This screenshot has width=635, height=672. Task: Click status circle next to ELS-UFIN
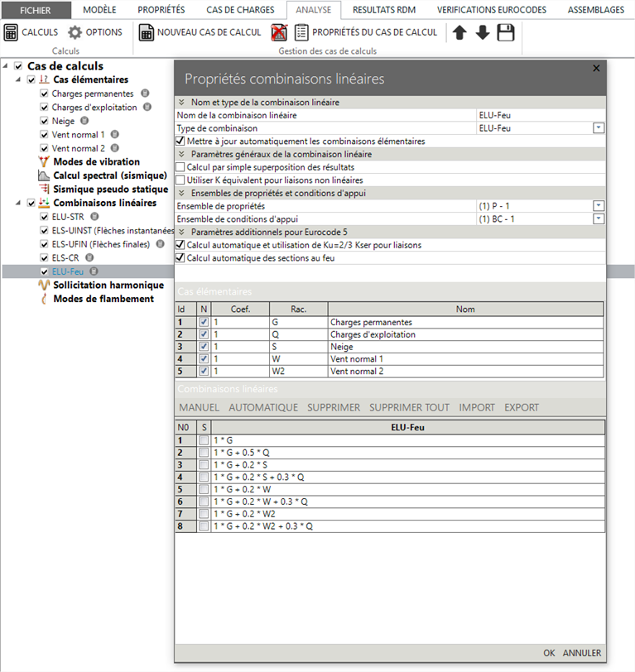point(160,244)
